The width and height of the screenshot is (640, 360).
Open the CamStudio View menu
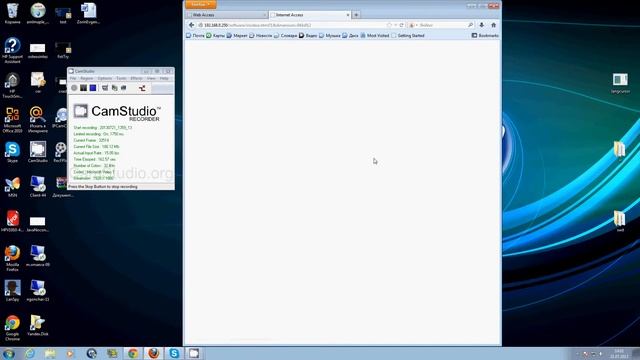(151, 78)
